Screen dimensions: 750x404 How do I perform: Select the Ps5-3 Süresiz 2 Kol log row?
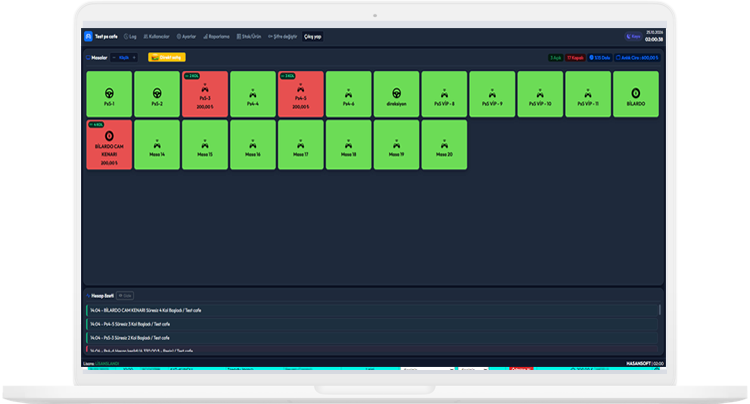[x=372, y=338]
